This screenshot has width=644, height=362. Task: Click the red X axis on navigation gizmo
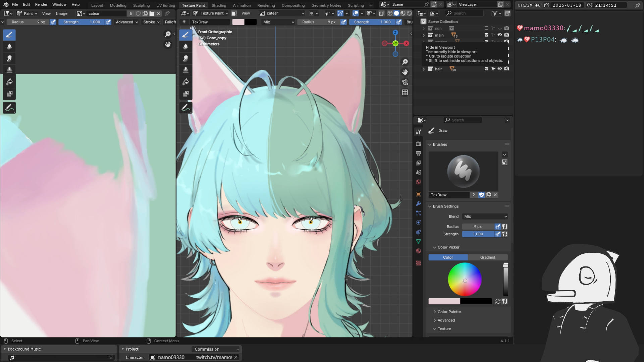406,43
